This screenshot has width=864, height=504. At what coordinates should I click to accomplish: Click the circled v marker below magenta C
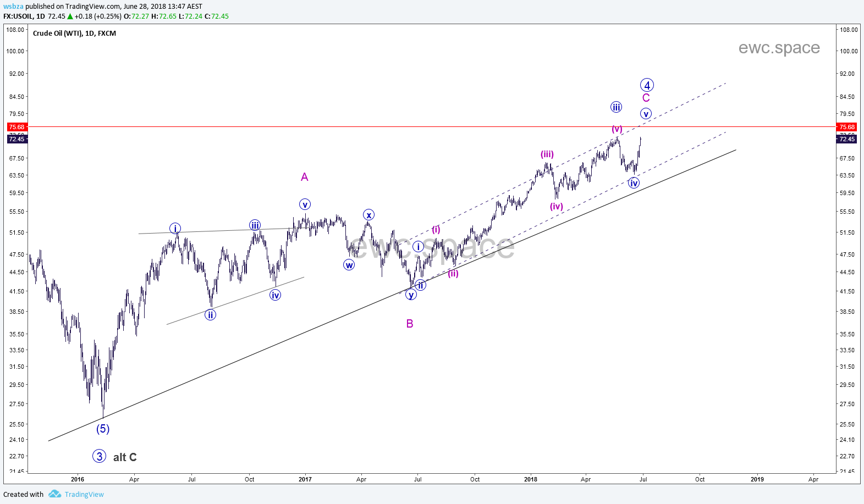(646, 114)
